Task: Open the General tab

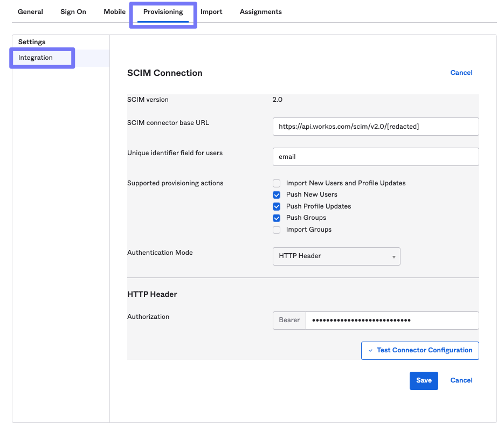Action: coord(30,11)
